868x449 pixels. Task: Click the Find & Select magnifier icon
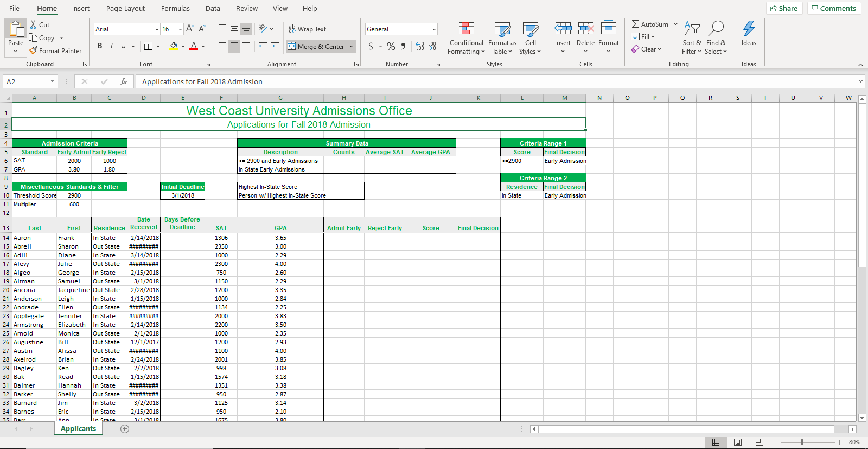pos(716,29)
